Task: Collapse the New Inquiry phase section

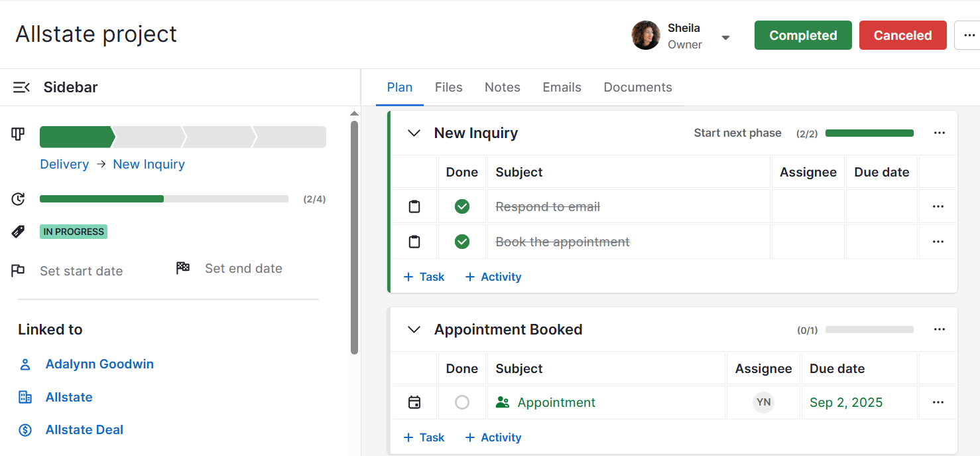Action: click(414, 133)
